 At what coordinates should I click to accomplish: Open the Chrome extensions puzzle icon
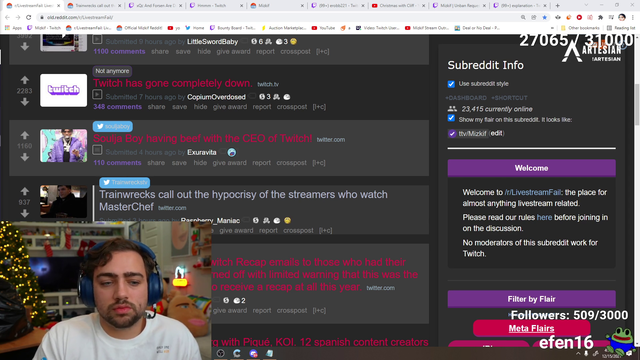(x=600, y=17)
